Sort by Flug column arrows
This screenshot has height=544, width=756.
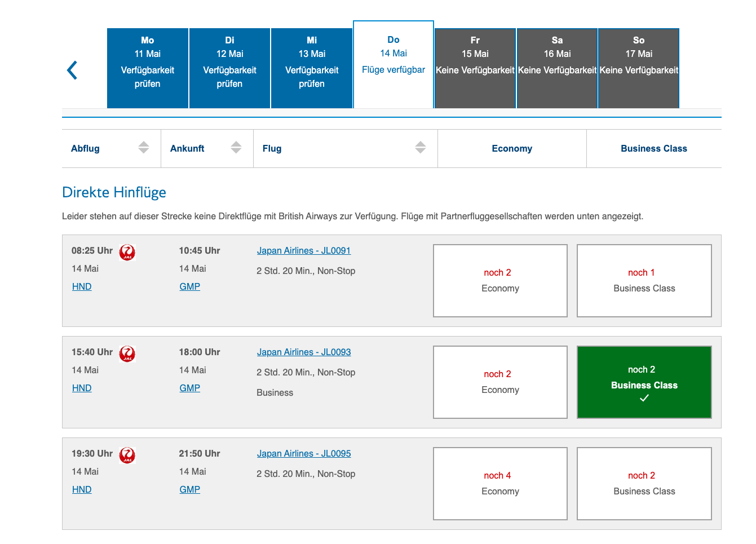[421, 148]
